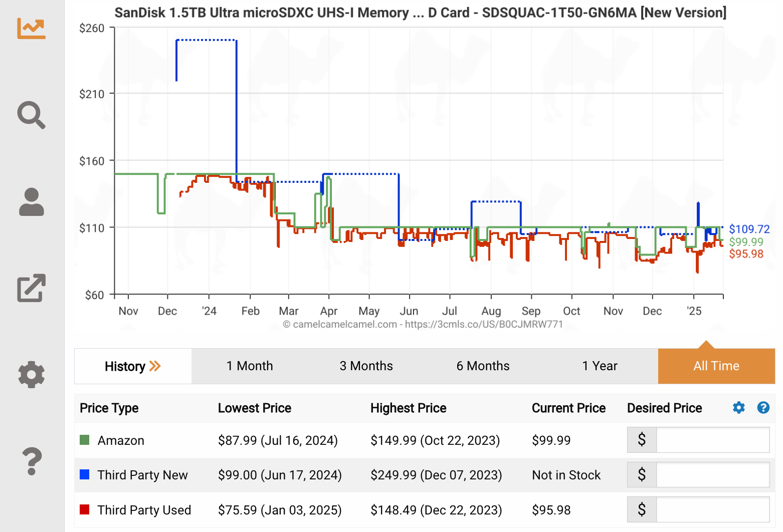783x532 pixels.
Task: Click the Amazon current price $99.99 cell
Action: coord(551,440)
